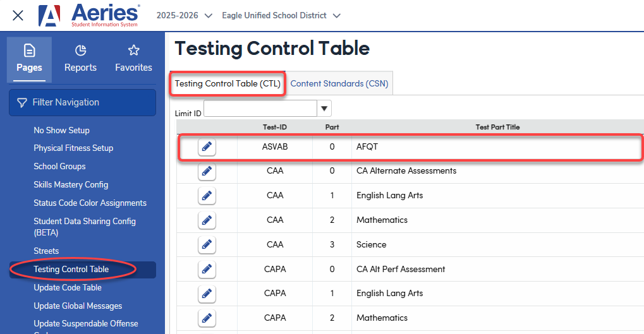Click the Test Part Title column header

pos(497,127)
